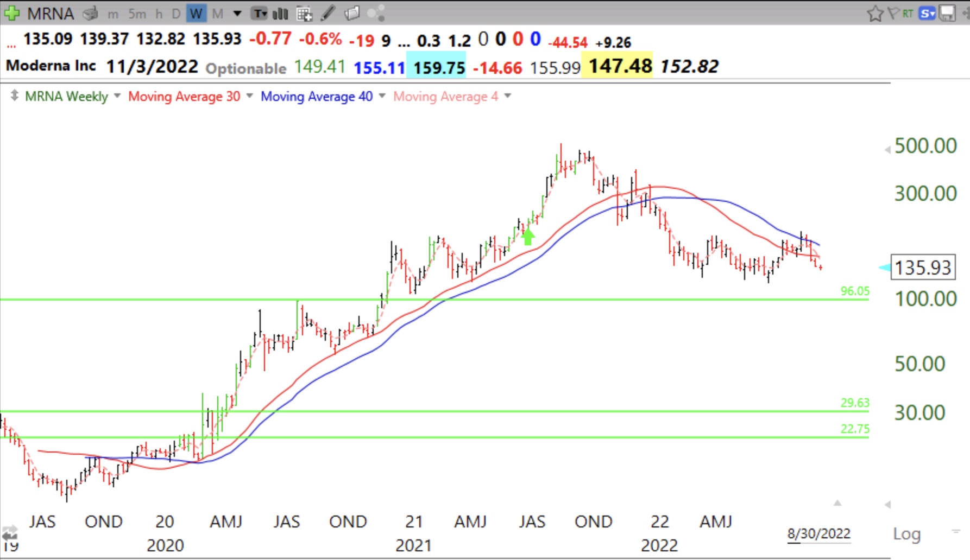Viewport: 970px width, 560px height.
Task: Click the star favorite icon
Action: pos(875,14)
